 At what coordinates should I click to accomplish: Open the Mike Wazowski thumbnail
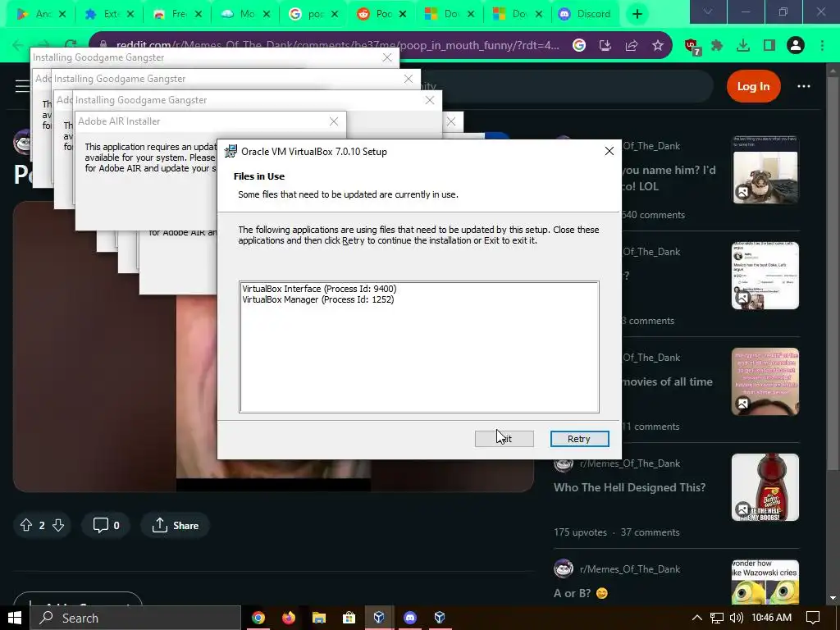click(765, 582)
